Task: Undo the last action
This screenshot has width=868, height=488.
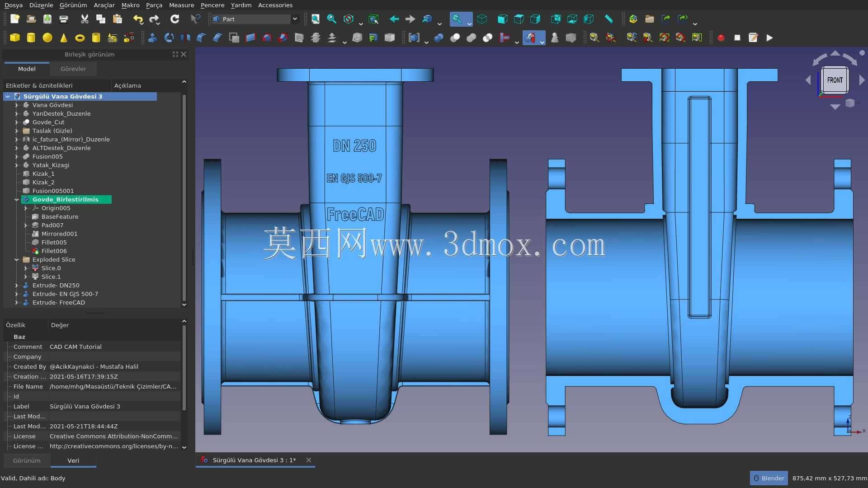Action: point(138,19)
